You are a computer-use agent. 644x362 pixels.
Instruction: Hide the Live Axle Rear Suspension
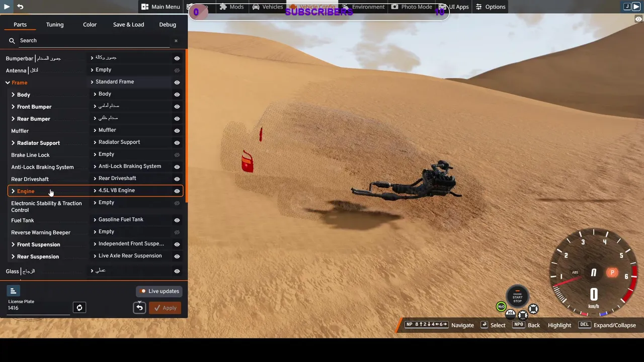(x=177, y=256)
